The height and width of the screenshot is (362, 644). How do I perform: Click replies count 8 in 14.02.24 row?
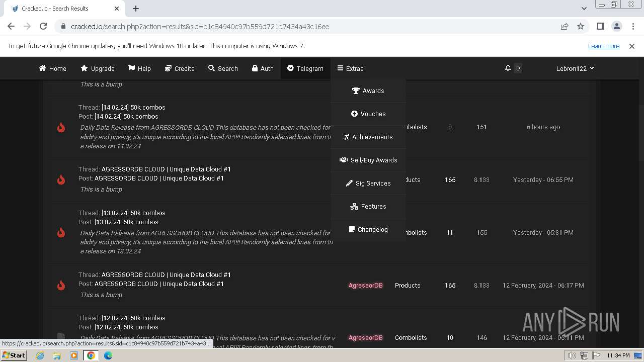[450, 127]
